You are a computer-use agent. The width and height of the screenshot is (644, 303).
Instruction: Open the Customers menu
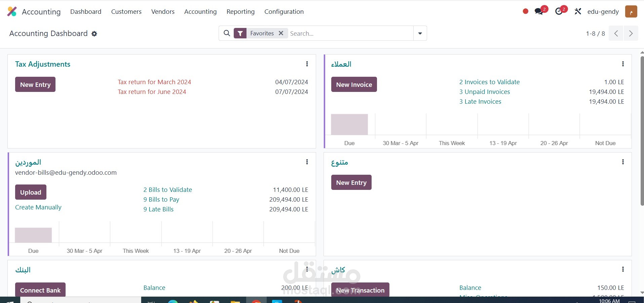click(x=126, y=11)
